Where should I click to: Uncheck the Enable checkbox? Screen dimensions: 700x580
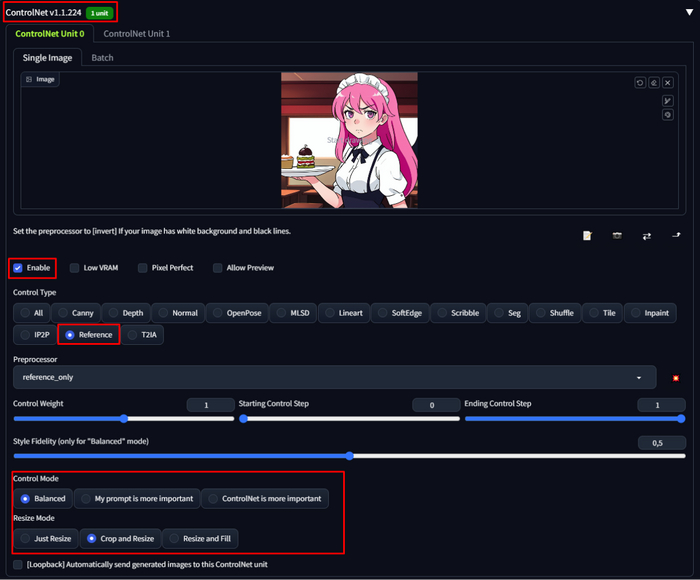coord(18,268)
